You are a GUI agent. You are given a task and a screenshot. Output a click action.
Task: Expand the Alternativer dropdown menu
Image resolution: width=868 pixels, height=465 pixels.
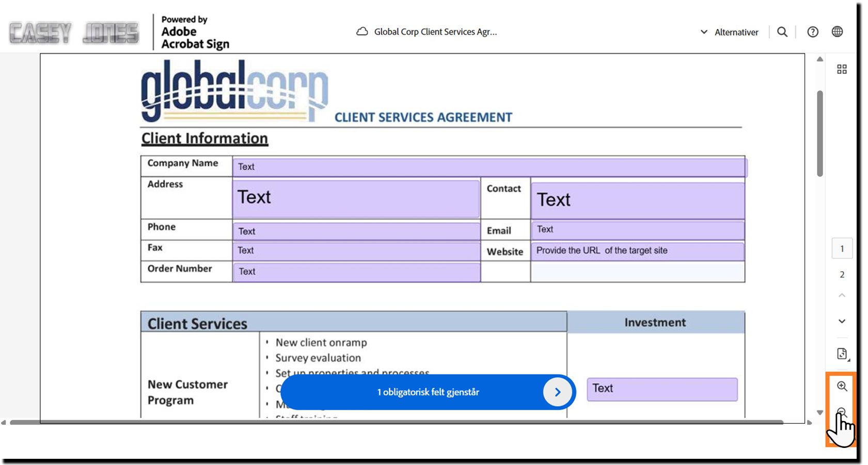[729, 32]
